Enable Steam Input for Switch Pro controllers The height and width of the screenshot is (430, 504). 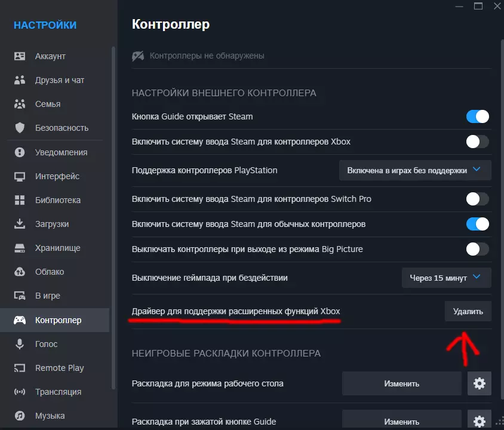(x=477, y=199)
